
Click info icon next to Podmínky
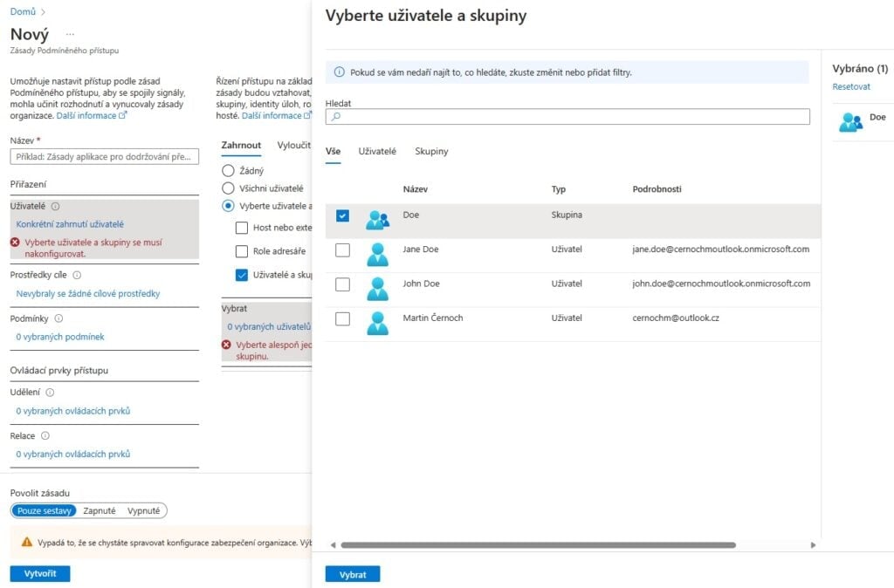point(58,318)
